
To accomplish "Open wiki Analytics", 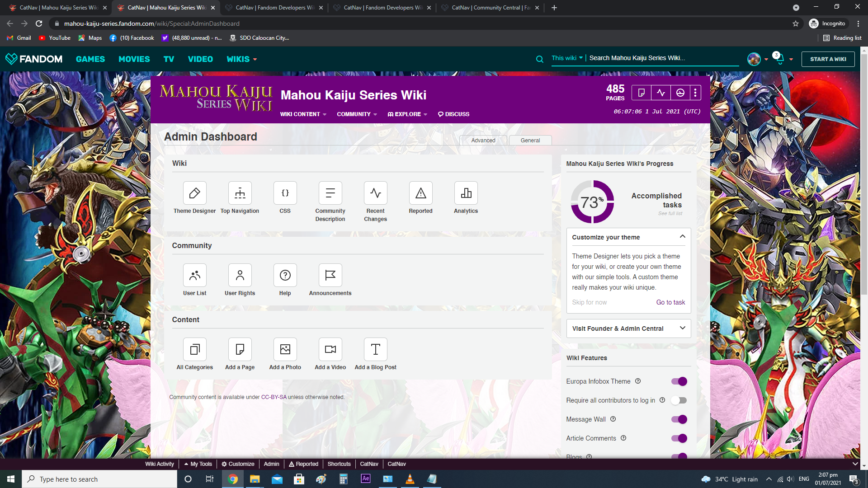I will (x=466, y=193).
